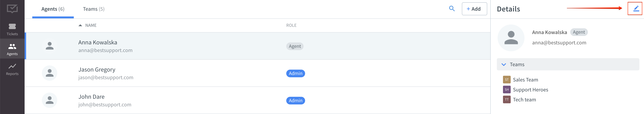Click the ROLE column header
This screenshot has width=644, height=114.
coord(291,25)
